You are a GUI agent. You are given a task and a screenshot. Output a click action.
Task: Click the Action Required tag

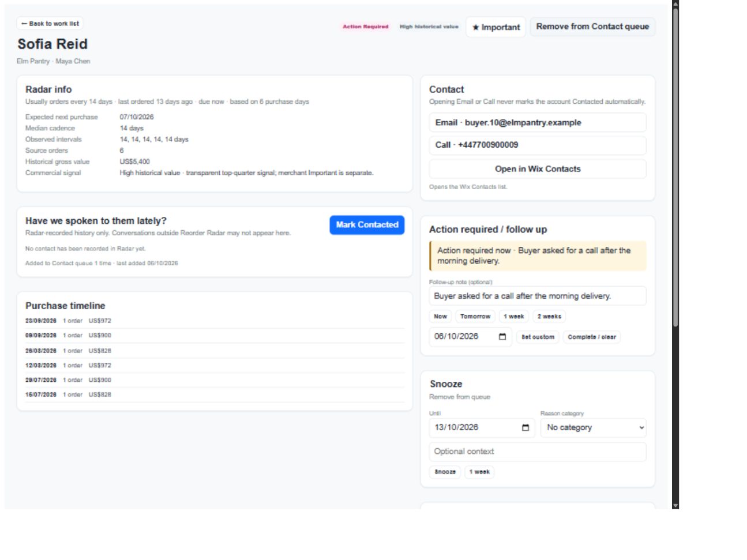(366, 27)
